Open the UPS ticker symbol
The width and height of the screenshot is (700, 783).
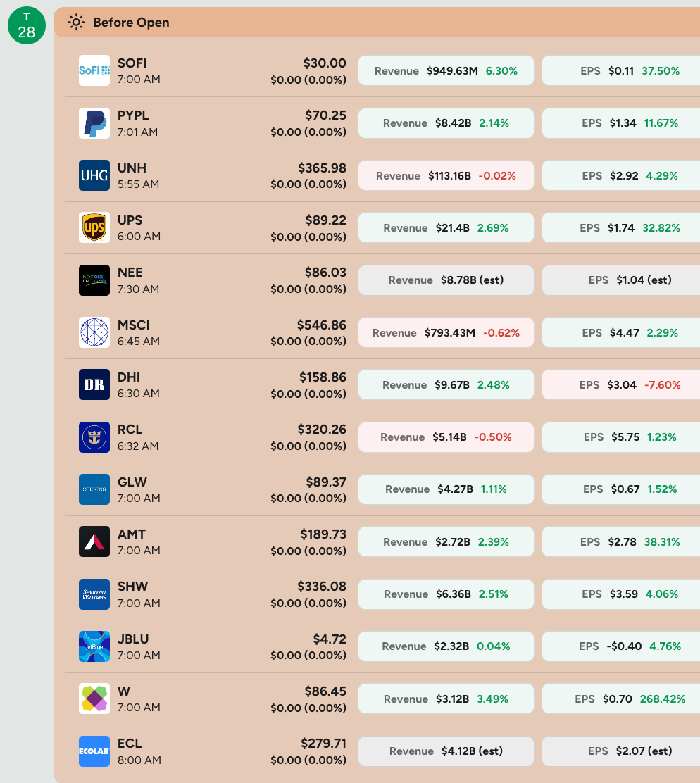(130, 220)
